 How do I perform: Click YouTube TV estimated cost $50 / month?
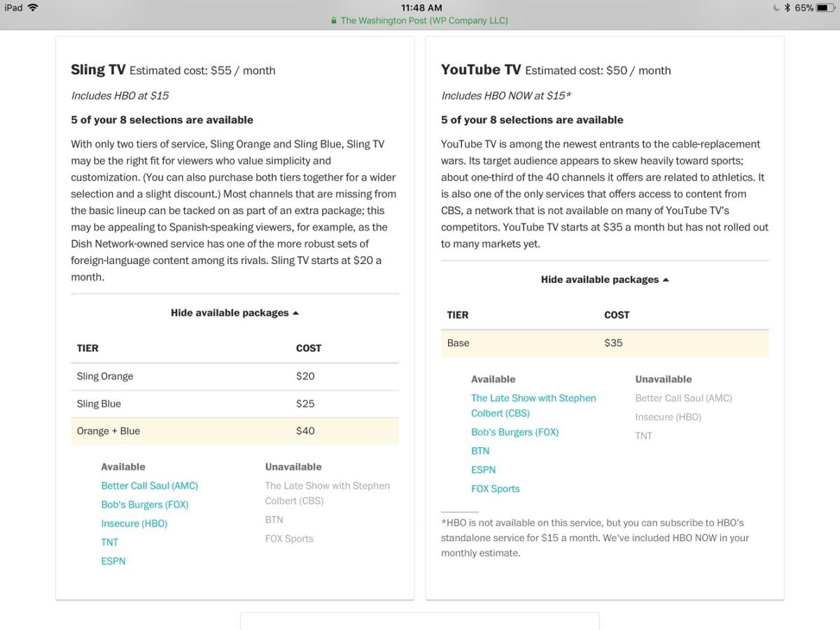click(x=598, y=71)
